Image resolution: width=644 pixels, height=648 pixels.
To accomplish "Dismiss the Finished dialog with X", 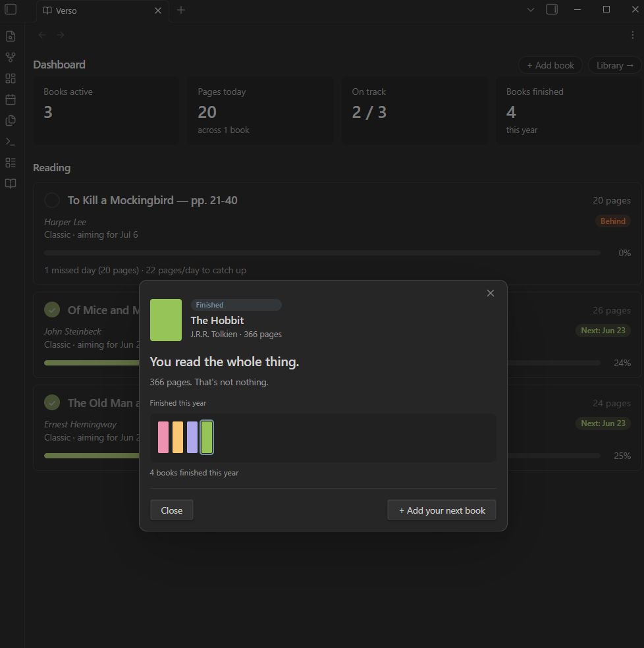I will tap(490, 293).
